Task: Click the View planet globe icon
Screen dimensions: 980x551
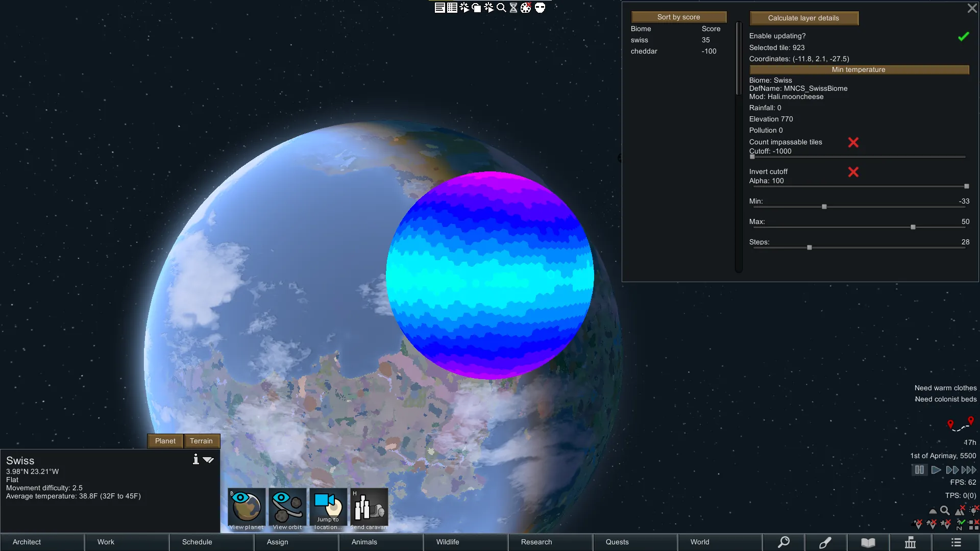Action: pos(247,507)
